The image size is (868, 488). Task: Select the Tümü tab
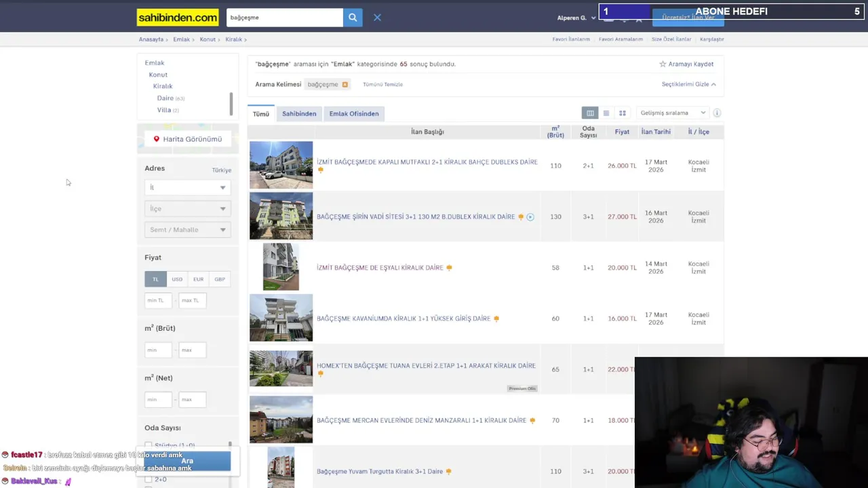point(261,114)
